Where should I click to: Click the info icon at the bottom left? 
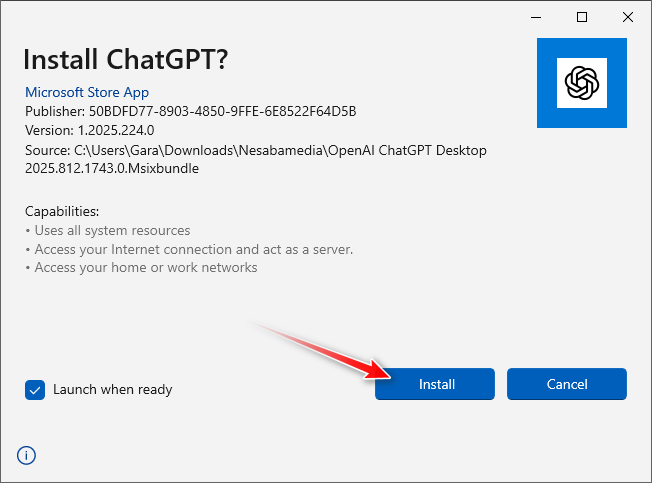click(x=26, y=455)
